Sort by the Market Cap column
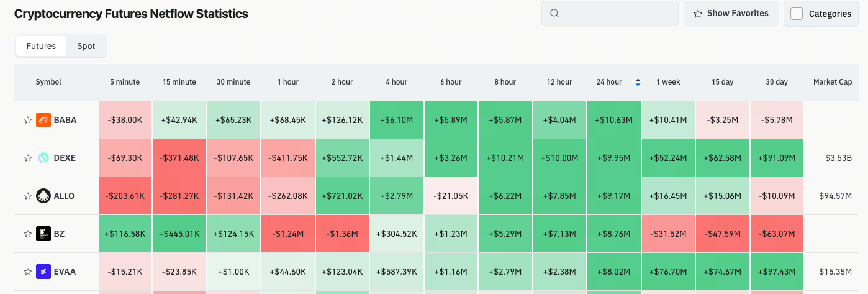 click(x=833, y=82)
